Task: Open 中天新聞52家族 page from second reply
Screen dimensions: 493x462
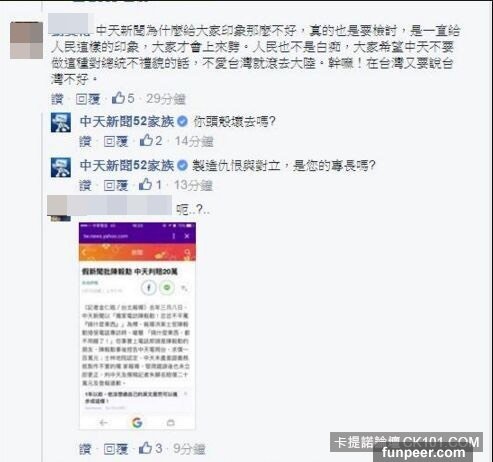Action: 127,165
